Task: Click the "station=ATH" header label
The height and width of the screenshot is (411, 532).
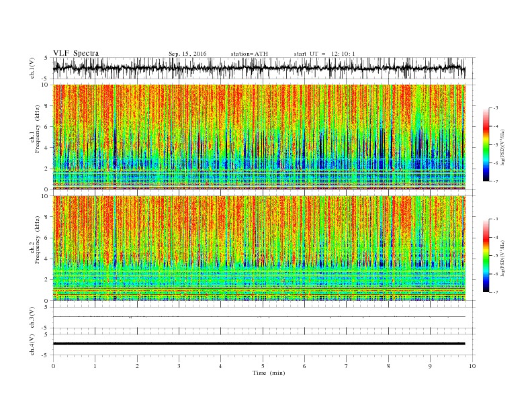Action: (x=249, y=54)
